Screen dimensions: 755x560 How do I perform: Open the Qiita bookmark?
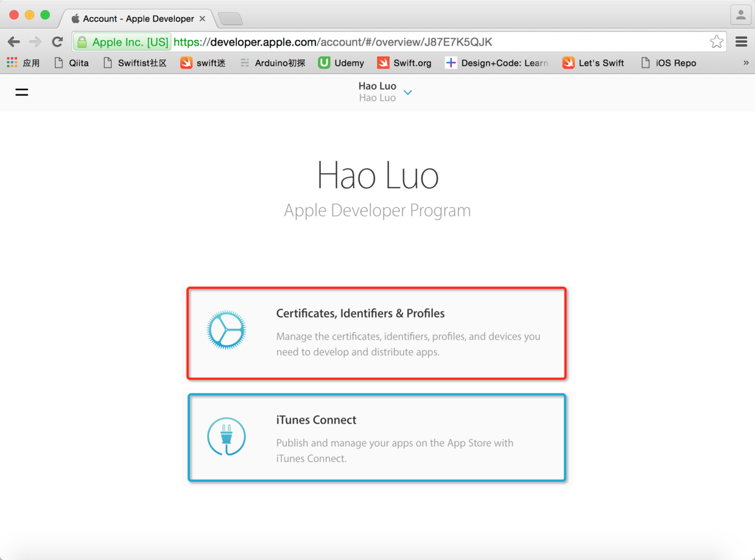[x=71, y=63]
